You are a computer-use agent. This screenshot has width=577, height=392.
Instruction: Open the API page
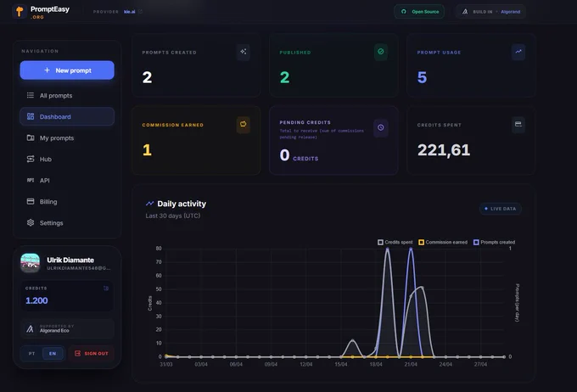click(x=67, y=181)
